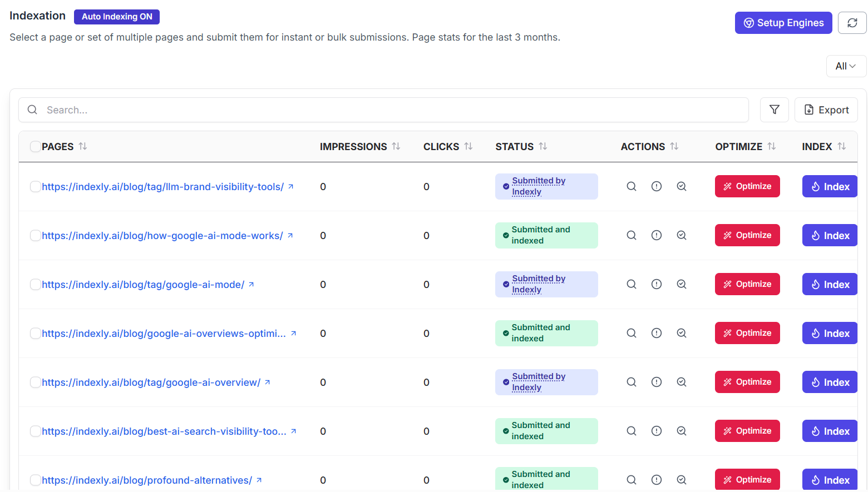Check the google-ai-overview tag page row
The image size is (868, 492).
click(35, 382)
